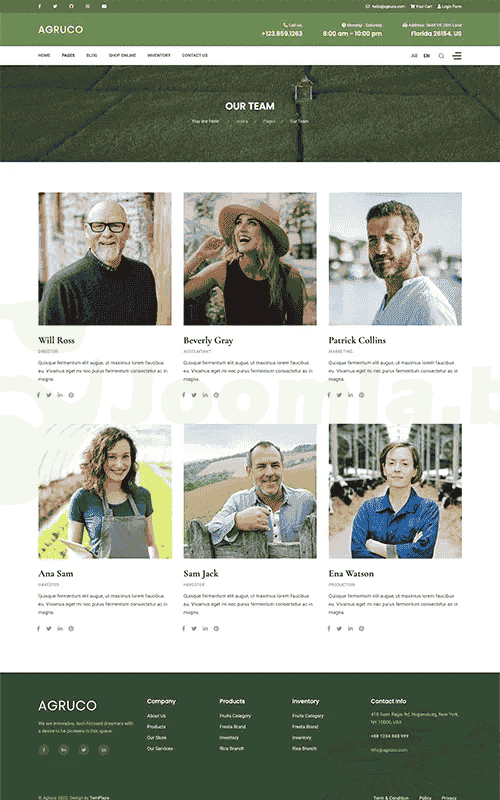Go to Contact Us page
The height and width of the screenshot is (800, 500).
point(195,55)
